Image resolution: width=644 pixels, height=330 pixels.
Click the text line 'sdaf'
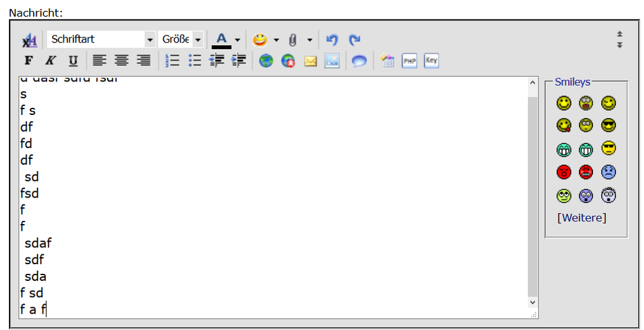coord(38,243)
